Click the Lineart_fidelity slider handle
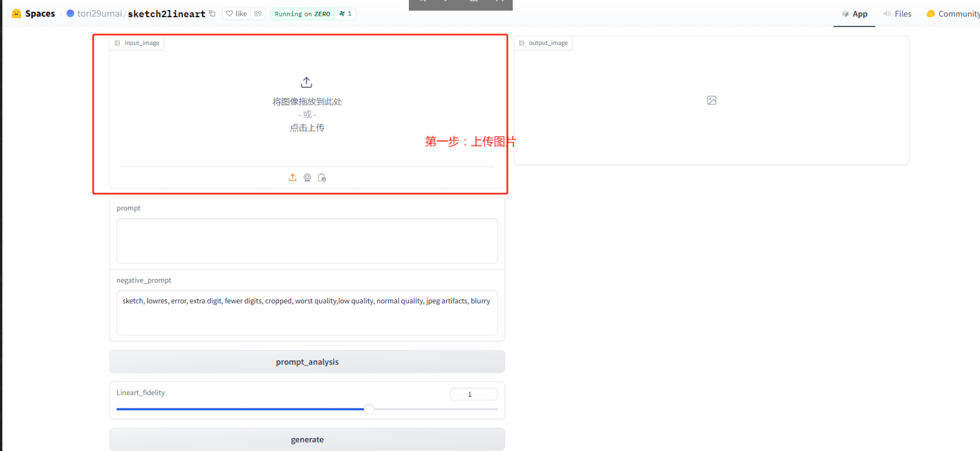Viewport: 980px width, 451px height. coord(369,409)
